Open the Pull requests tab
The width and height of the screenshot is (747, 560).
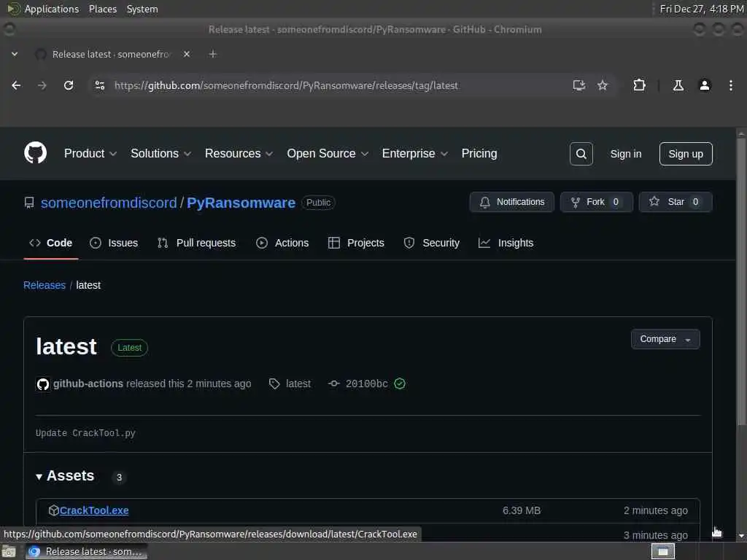(x=196, y=243)
